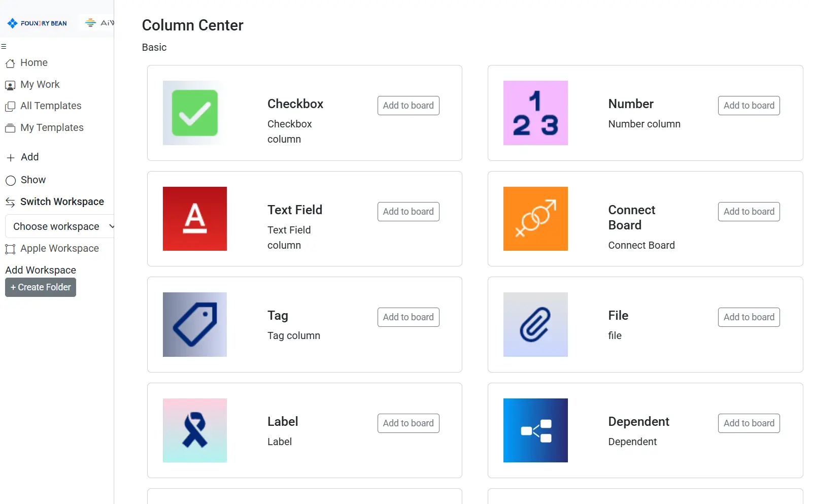This screenshot has width=813, height=504.
Task: Toggle the hamburger sidebar menu icon
Action: tap(4, 47)
